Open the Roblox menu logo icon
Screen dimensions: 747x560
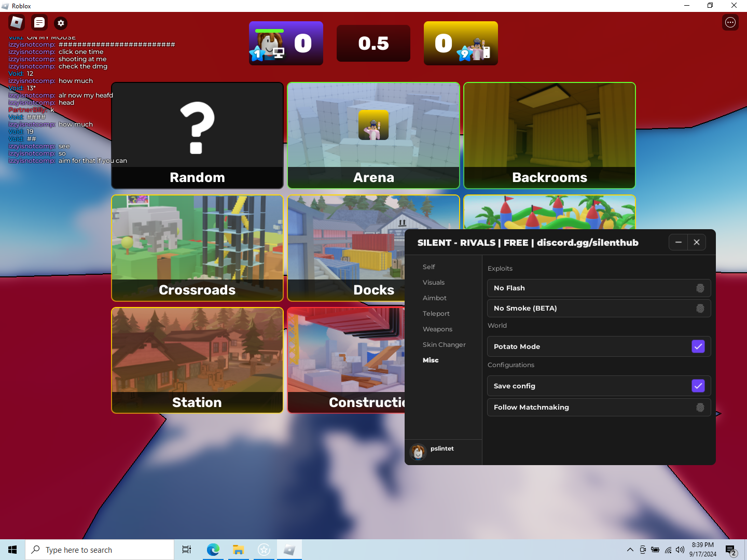coord(17,22)
